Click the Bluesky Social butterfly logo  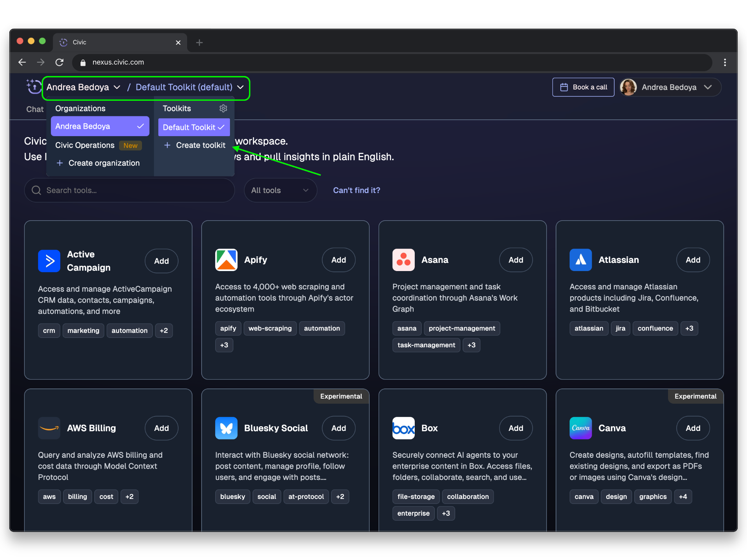tap(226, 428)
